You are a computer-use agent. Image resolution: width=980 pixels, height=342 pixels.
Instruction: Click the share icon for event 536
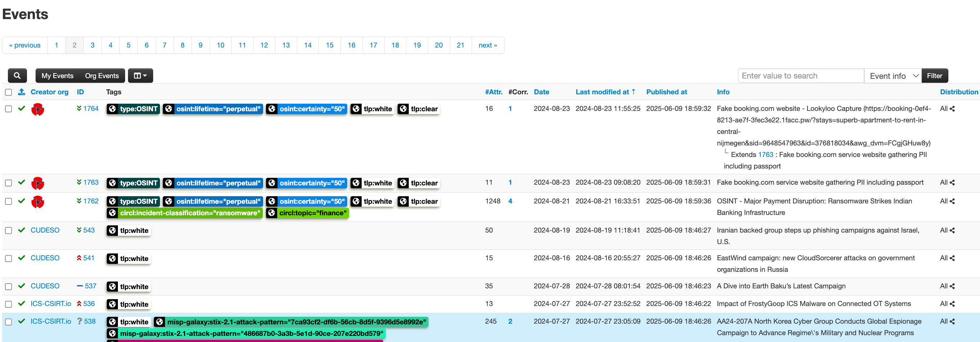point(952,303)
